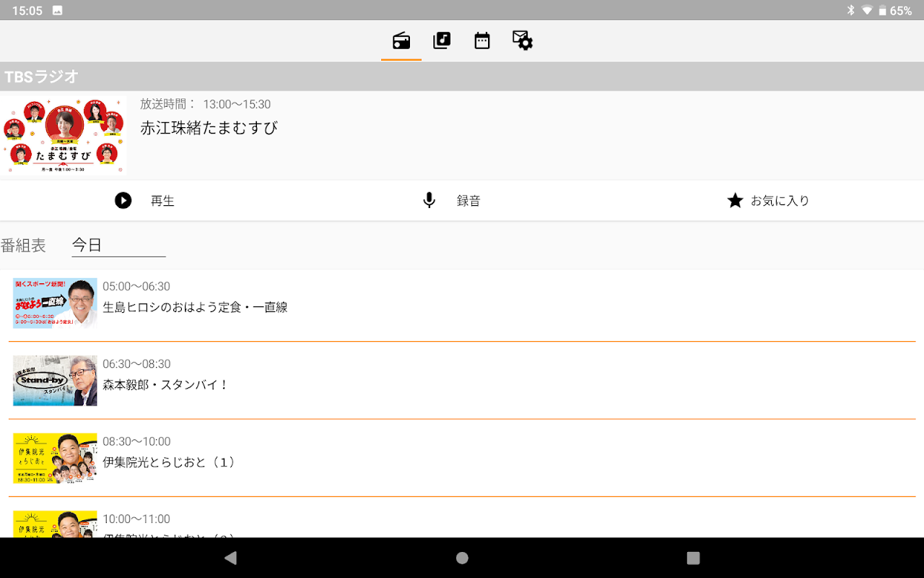Open the radio tab icon
The image size is (924, 578).
pos(401,40)
